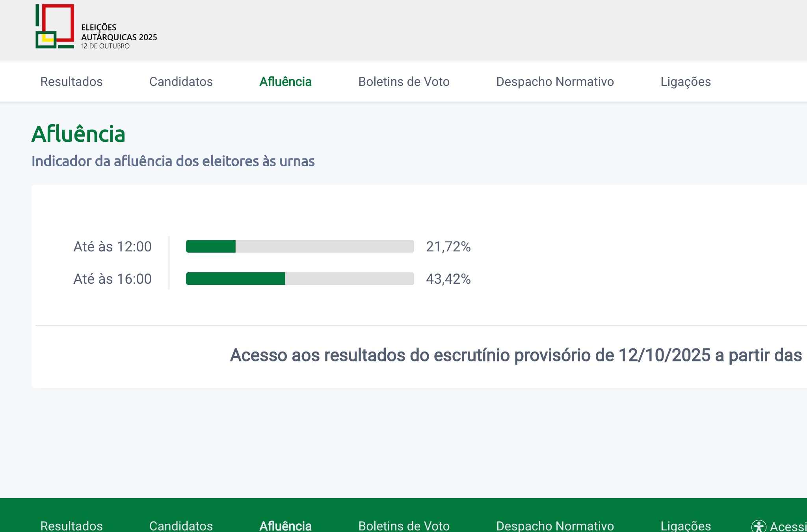Click the Afluência page heading
Screen dimensions: 807x532
coord(78,134)
